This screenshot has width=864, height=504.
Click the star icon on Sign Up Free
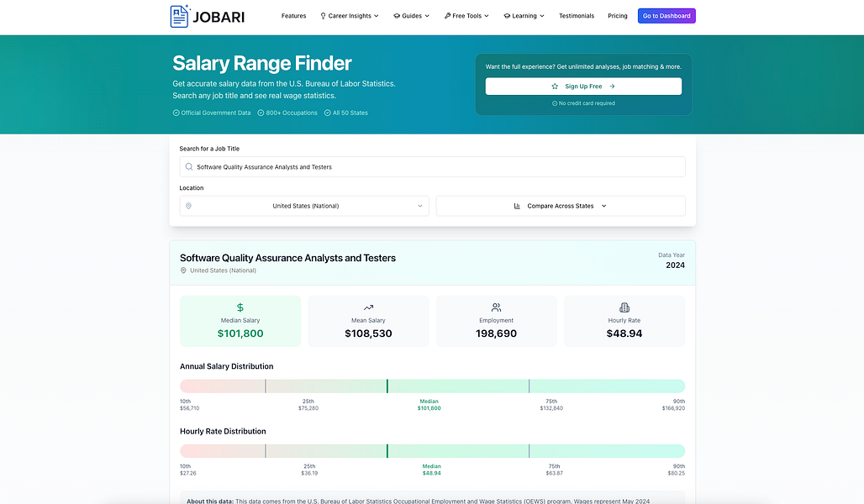coord(555,87)
